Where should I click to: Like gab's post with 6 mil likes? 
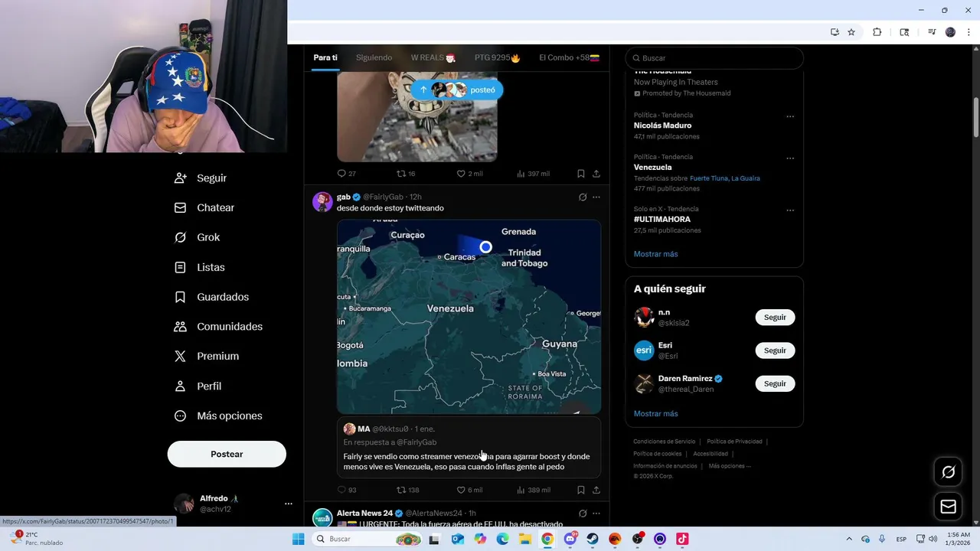[469, 490]
